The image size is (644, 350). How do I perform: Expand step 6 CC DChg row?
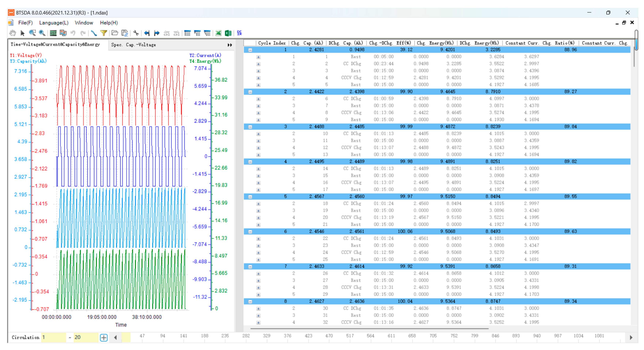tap(258, 99)
